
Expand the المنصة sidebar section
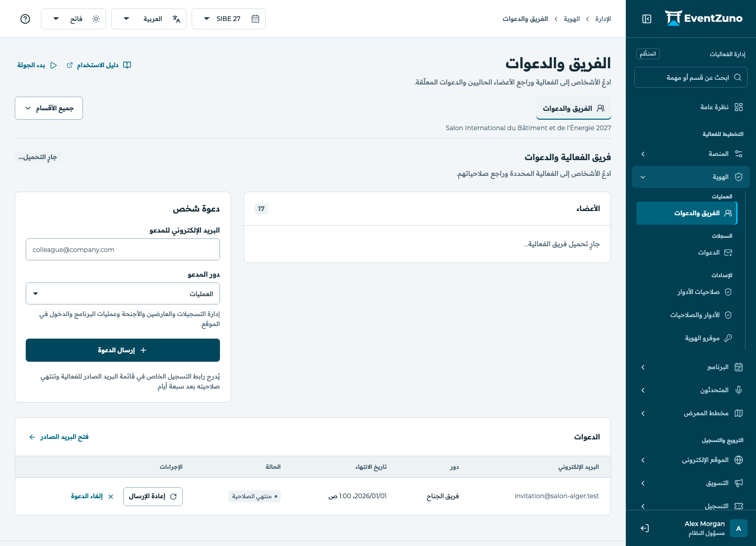click(x=691, y=154)
